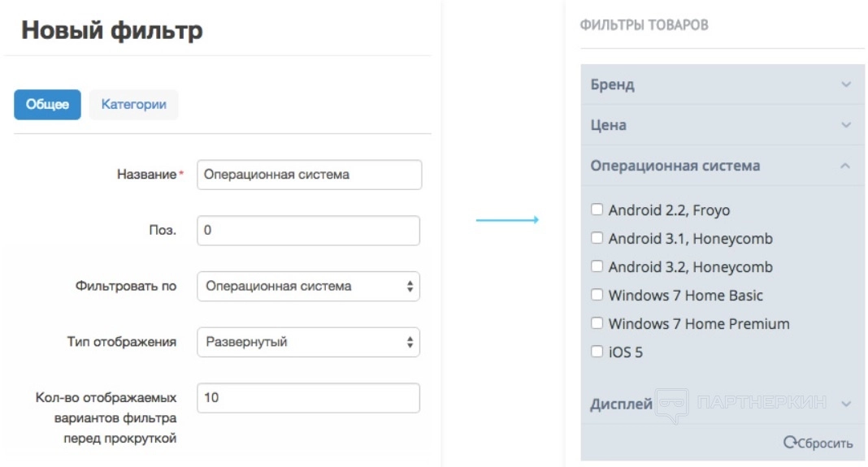Focus the Название input field
868x467 pixels.
point(309,174)
